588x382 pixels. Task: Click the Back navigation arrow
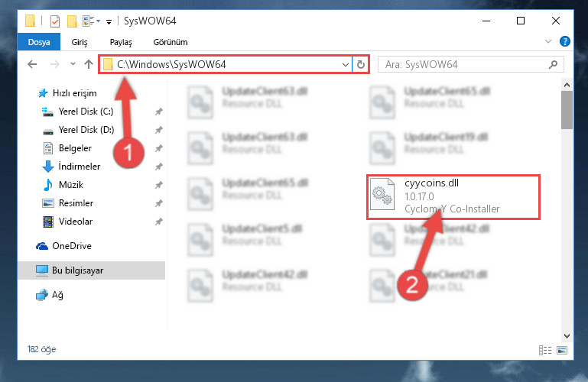pyautogui.click(x=32, y=64)
